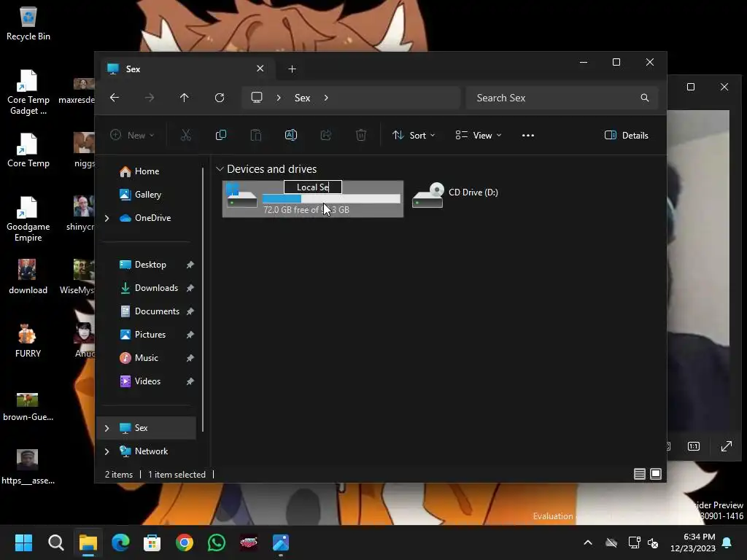Open pinned Downloads folder in sidebar

[x=156, y=288]
